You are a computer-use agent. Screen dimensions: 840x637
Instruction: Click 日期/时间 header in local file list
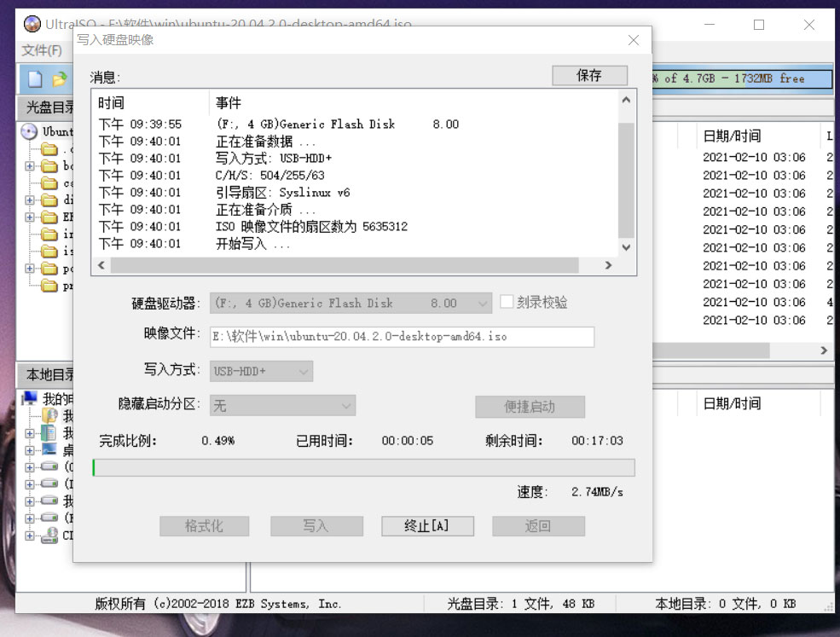point(732,403)
